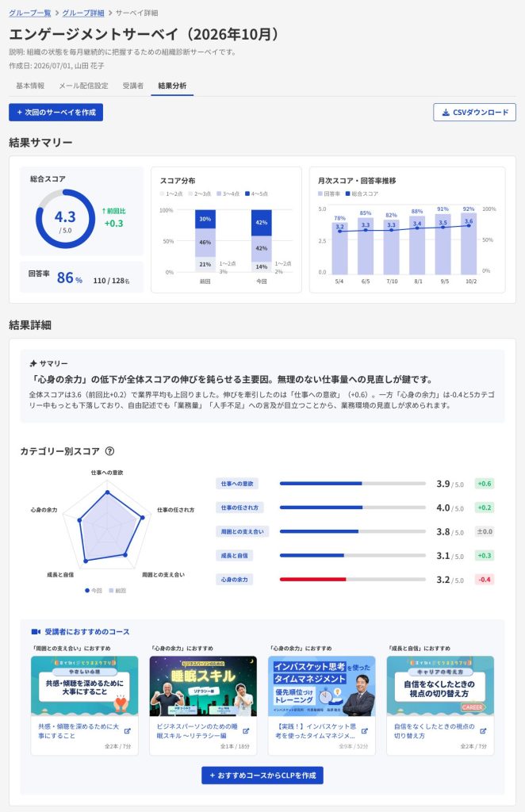This screenshot has height=812, width=525.
Task: Toggle the 今回 legend in radar chart
Action: [x=94, y=590]
